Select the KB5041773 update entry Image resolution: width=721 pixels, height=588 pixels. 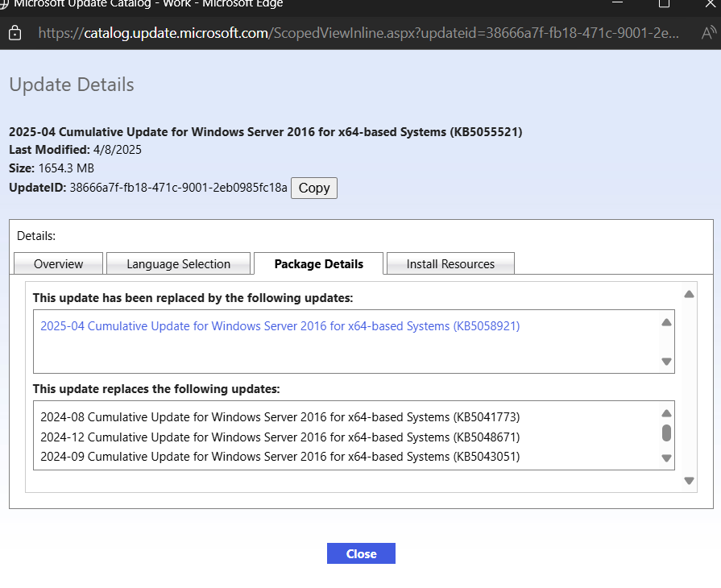click(x=280, y=417)
